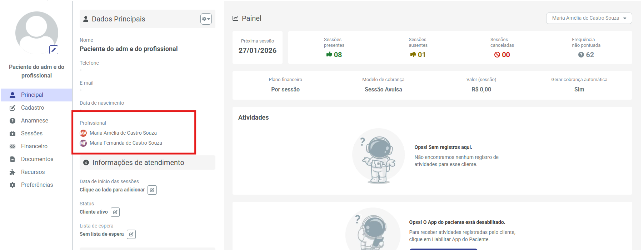
Task: Click the Atividades section heading
Action: point(254,117)
